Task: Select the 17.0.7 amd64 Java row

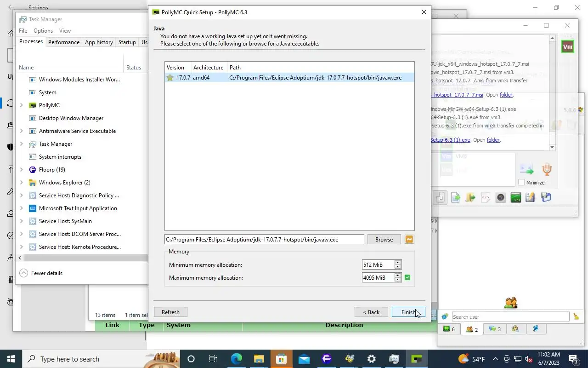Action: (289, 78)
